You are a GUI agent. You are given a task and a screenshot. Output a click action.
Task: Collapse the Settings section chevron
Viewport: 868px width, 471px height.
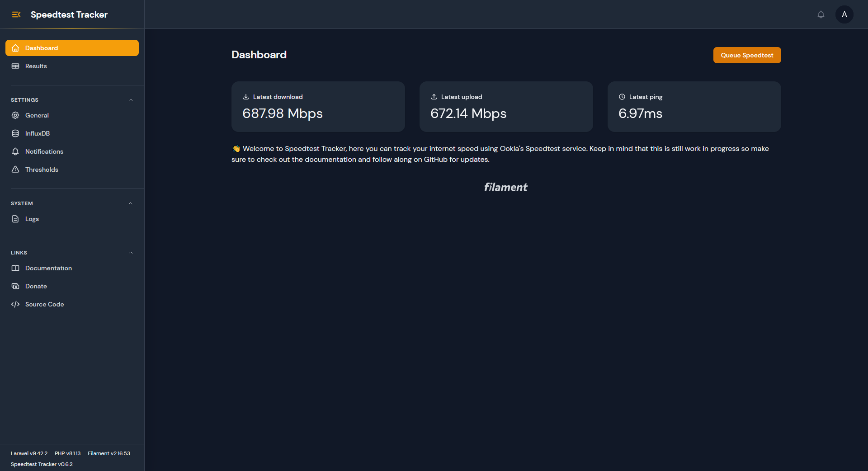[x=131, y=100]
